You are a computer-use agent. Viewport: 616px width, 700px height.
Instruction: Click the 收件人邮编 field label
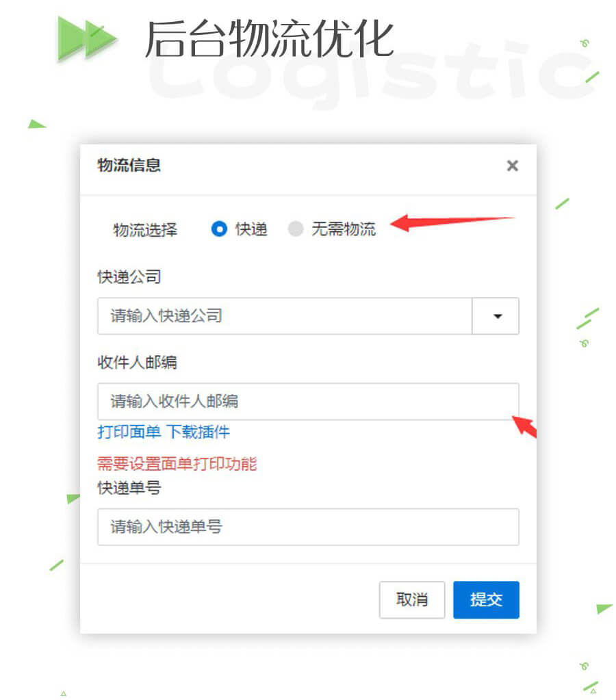pos(137,362)
